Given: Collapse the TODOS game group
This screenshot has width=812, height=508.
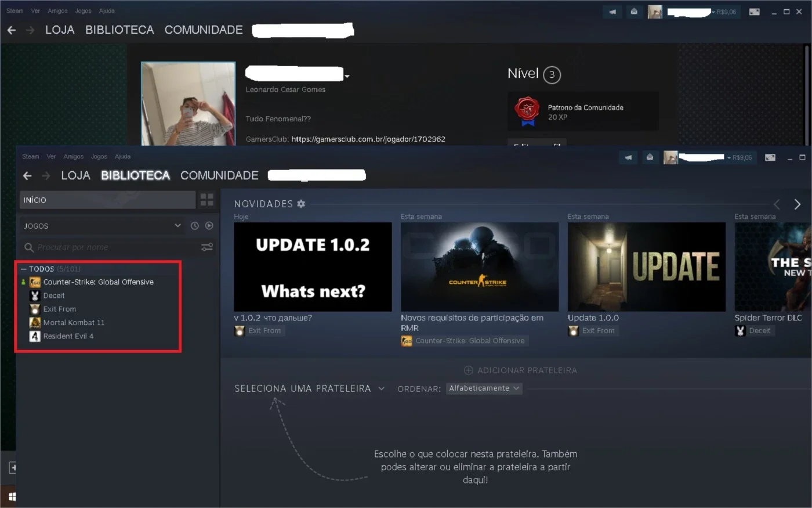Looking at the screenshot, I should pyautogui.click(x=24, y=269).
